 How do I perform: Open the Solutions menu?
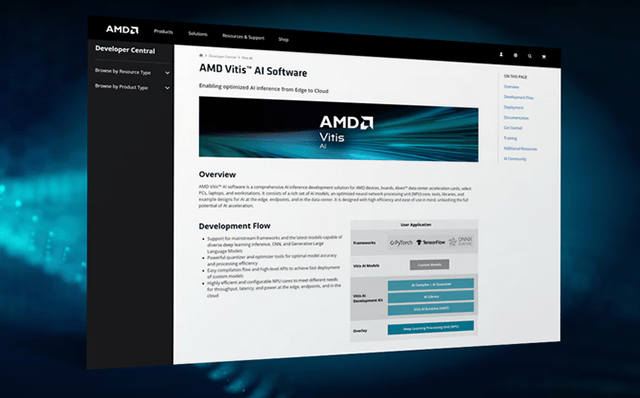[x=198, y=34]
